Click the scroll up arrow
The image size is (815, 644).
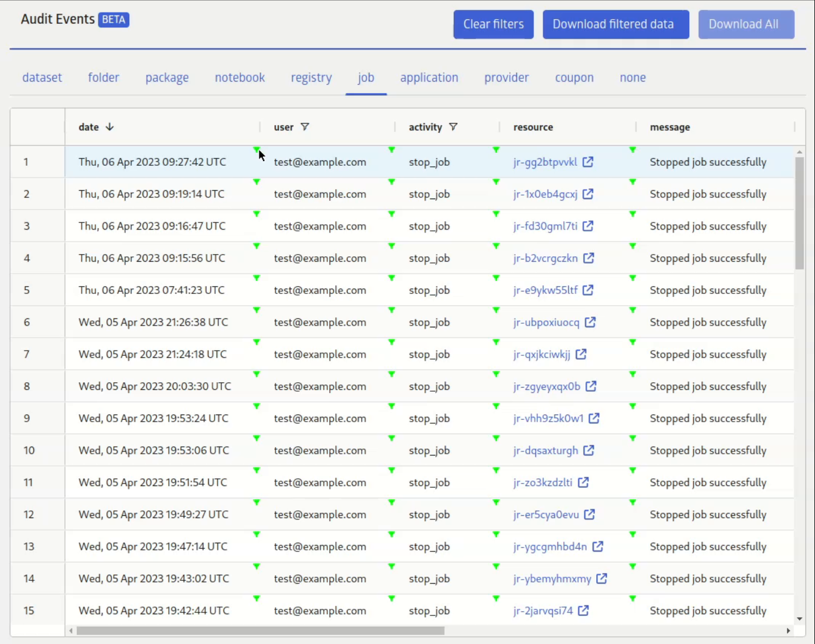click(799, 153)
